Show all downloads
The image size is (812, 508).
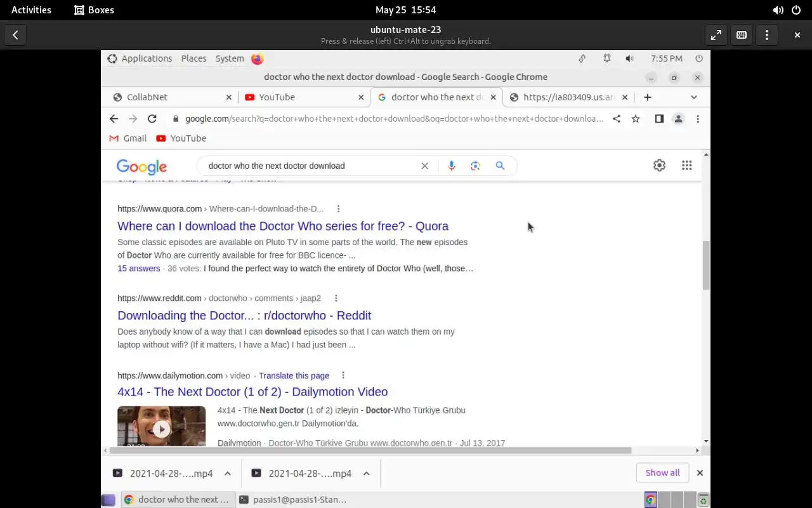[x=662, y=473]
